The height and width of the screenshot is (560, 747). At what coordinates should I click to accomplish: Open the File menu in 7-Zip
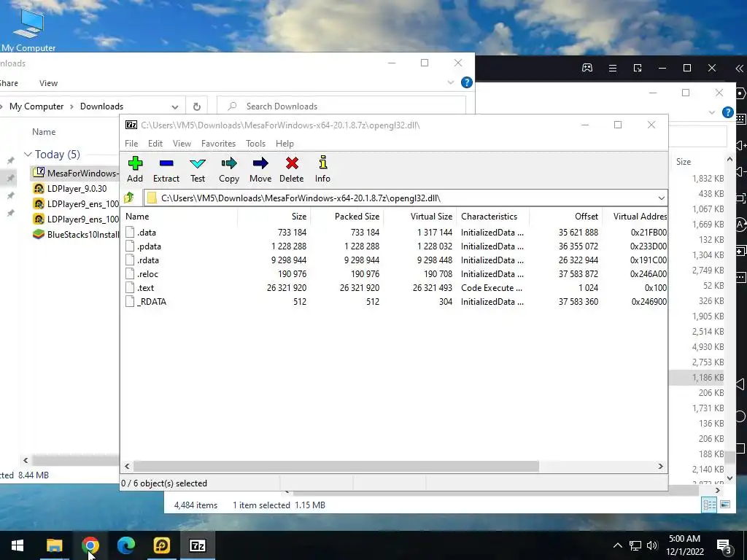click(131, 144)
